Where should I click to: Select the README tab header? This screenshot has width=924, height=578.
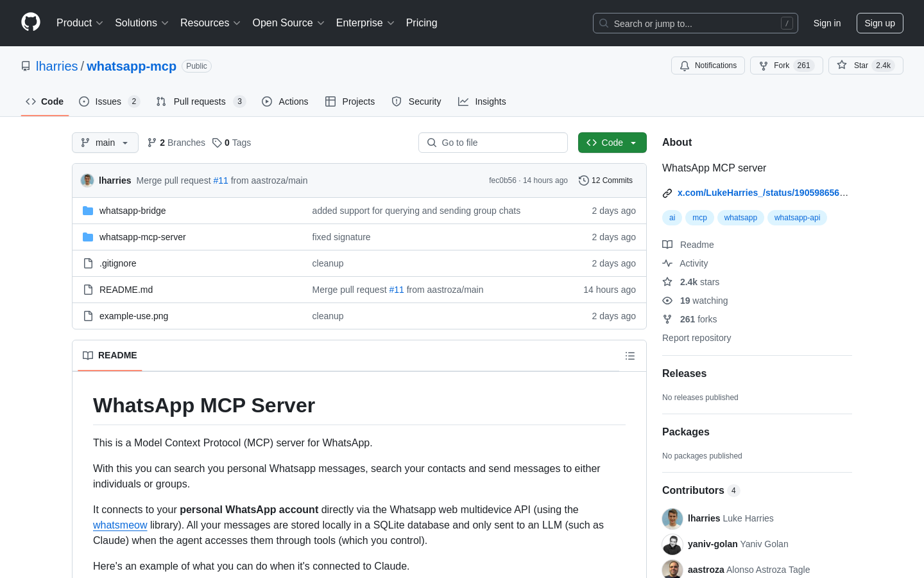click(110, 356)
